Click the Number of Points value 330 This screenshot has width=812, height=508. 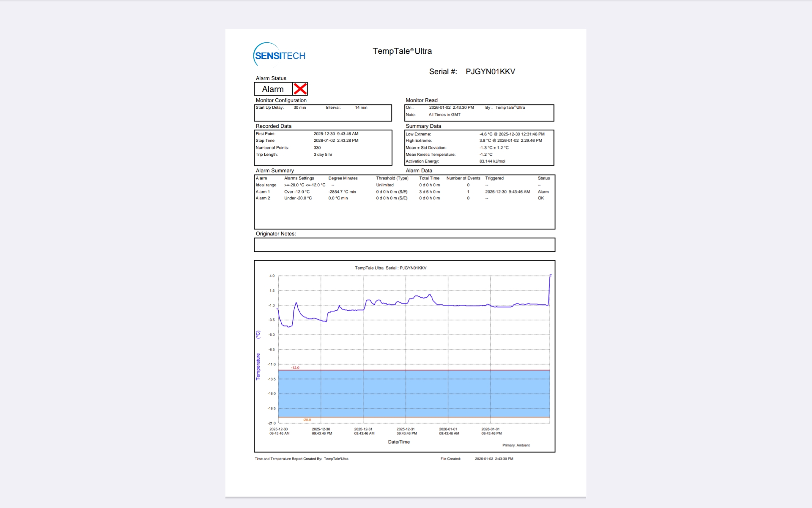317,148
